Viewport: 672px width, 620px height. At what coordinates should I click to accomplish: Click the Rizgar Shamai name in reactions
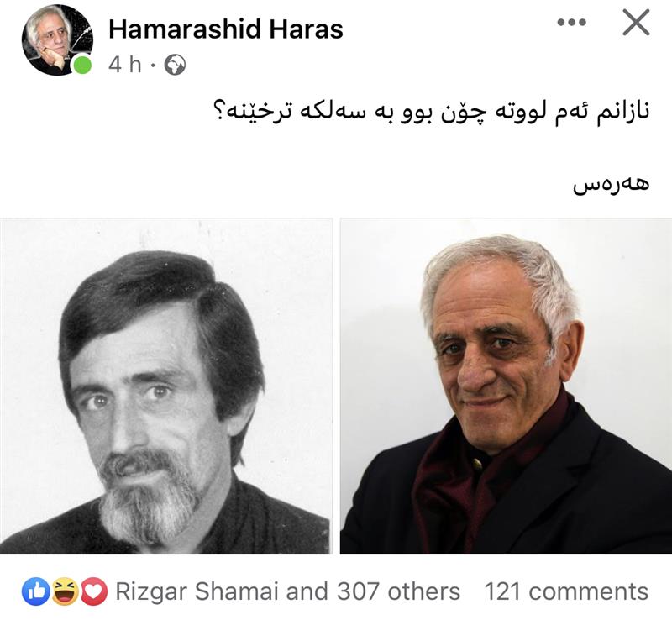pyautogui.click(x=197, y=591)
